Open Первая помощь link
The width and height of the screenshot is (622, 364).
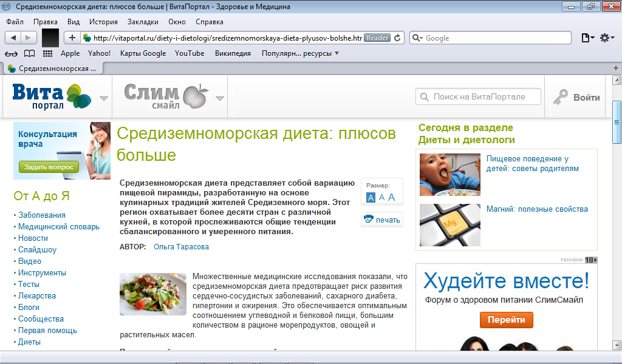[47, 330]
